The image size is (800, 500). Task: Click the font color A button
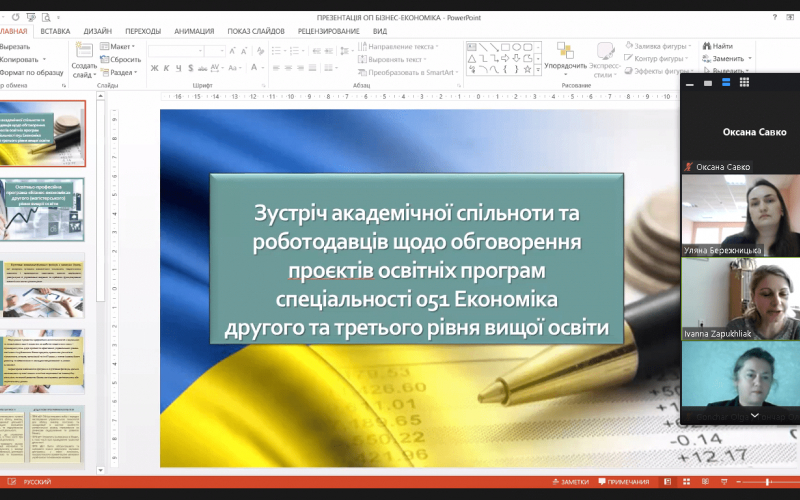[254, 68]
